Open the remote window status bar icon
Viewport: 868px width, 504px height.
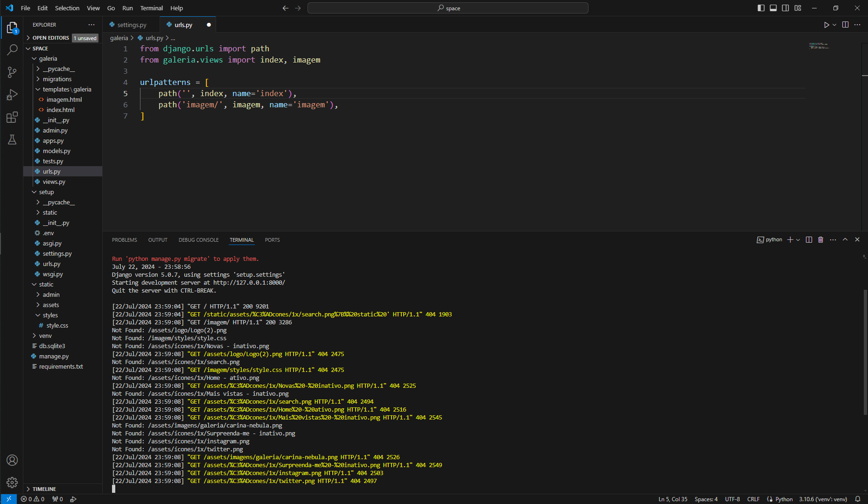[8, 499]
